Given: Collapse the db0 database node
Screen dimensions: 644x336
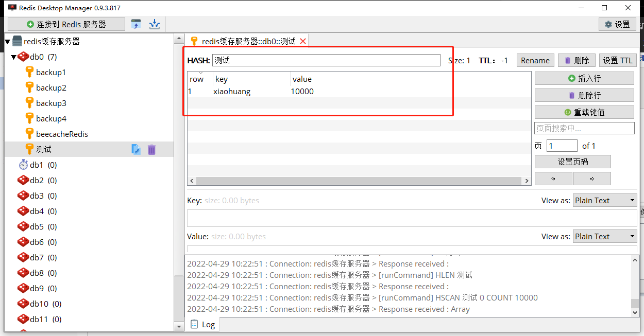Looking at the screenshot, I should tap(14, 57).
